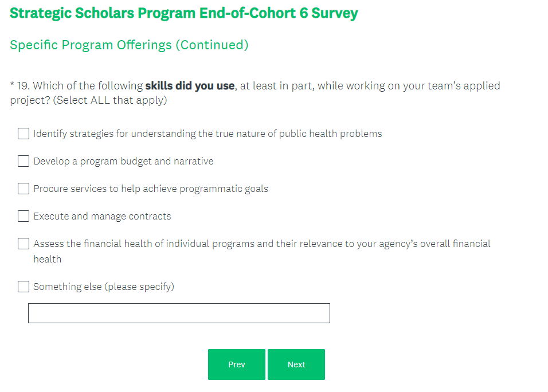
Task: Check the 'Identify strategies for understanding' checkbox
Action: pos(24,134)
